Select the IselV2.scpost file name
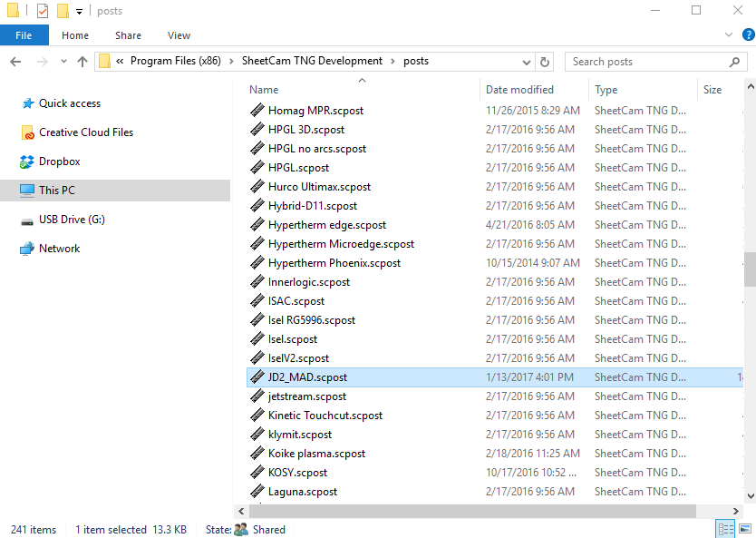This screenshot has width=756, height=538. pyautogui.click(x=298, y=358)
